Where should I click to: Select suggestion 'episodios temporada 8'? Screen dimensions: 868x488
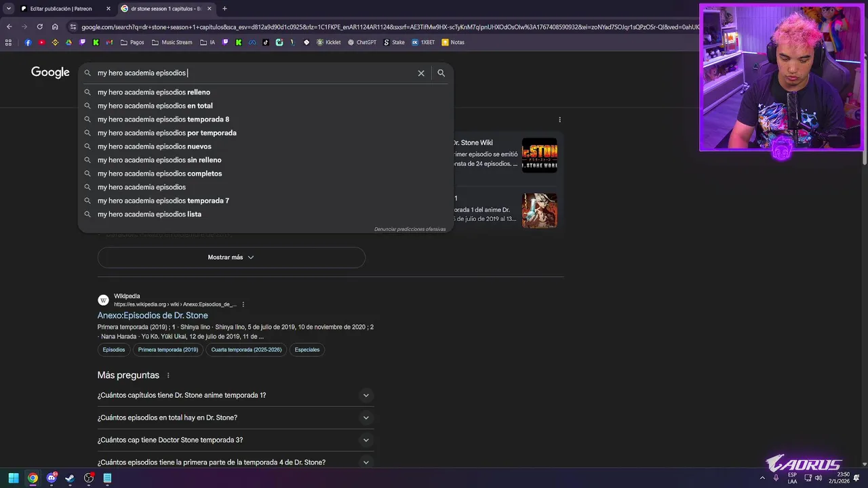pyautogui.click(x=265, y=119)
